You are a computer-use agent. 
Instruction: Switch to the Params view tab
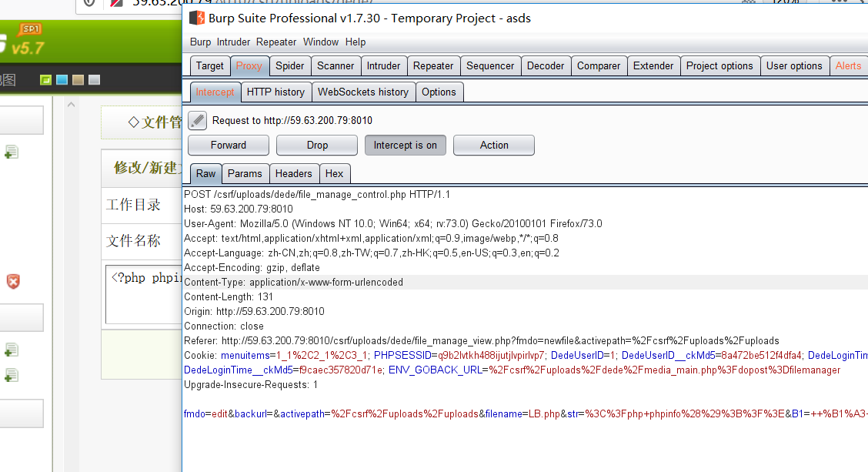coord(245,173)
